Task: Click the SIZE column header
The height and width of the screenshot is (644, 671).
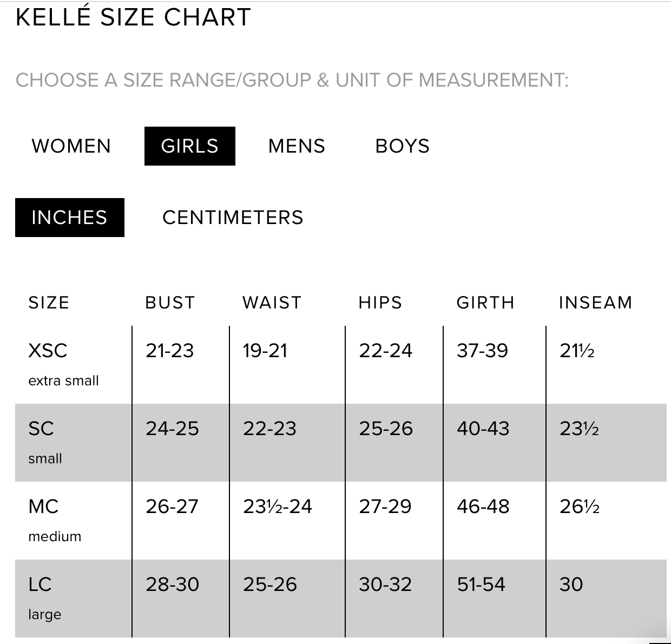Action: 49,303
